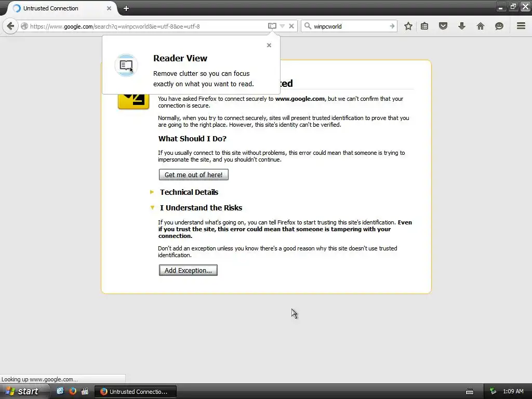
Task: Click the yellow warning icon on error page
Action: pos(134,101)
